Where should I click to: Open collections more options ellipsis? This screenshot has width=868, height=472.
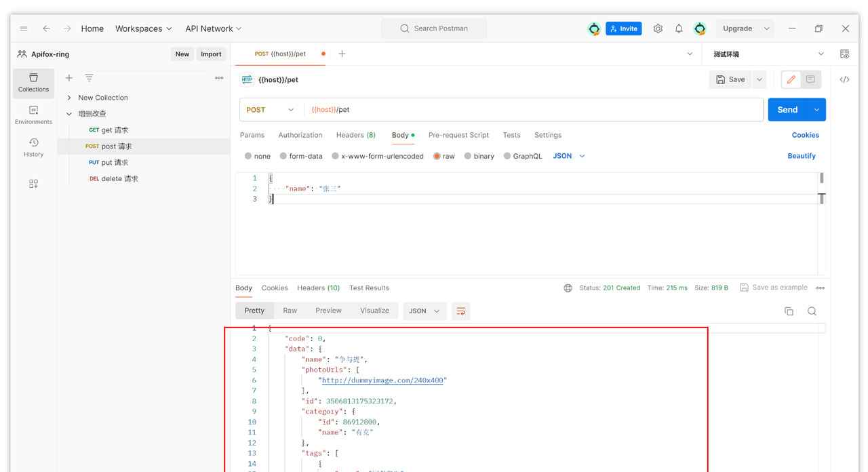(x=219, y=78)
